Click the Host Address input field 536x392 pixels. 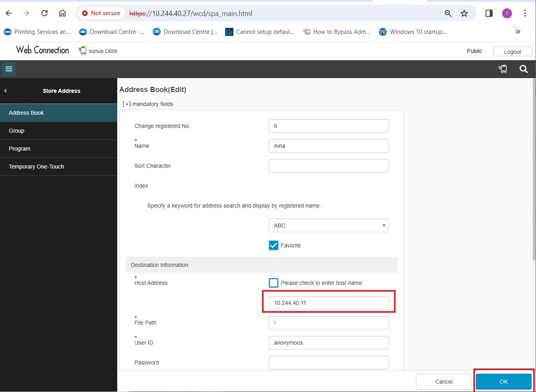[x=329, y=303]
